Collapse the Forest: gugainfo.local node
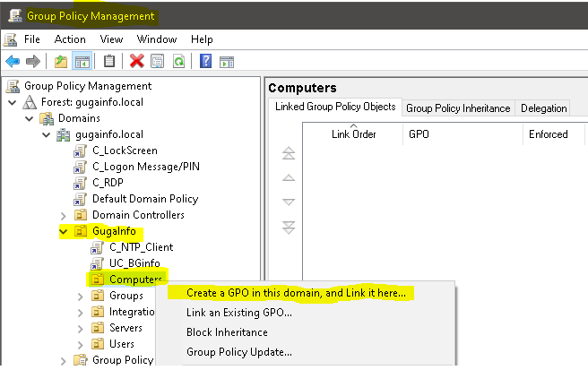 [x=13, y=102]
